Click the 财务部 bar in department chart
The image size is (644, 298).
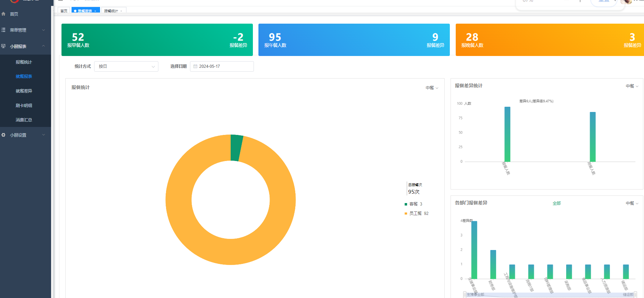(493, 264)
